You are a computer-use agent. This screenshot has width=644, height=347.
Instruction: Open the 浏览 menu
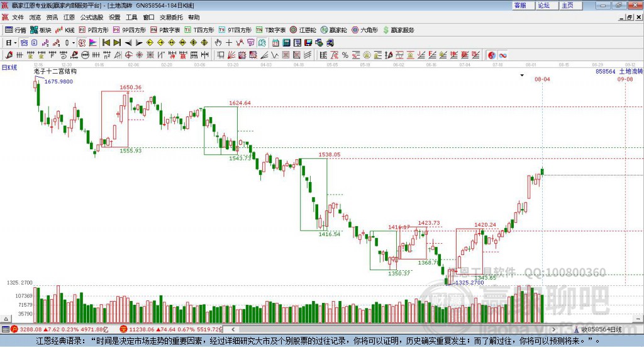tap(35, 17)
